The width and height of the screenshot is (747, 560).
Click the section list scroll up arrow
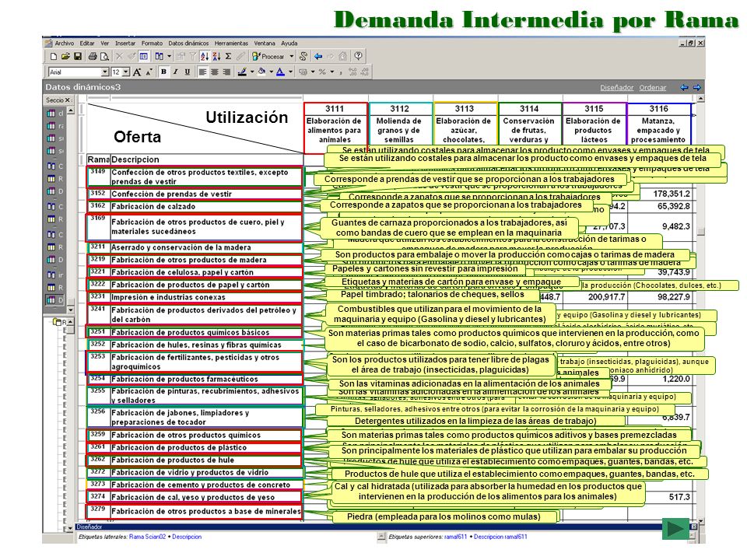coord(71,110)
